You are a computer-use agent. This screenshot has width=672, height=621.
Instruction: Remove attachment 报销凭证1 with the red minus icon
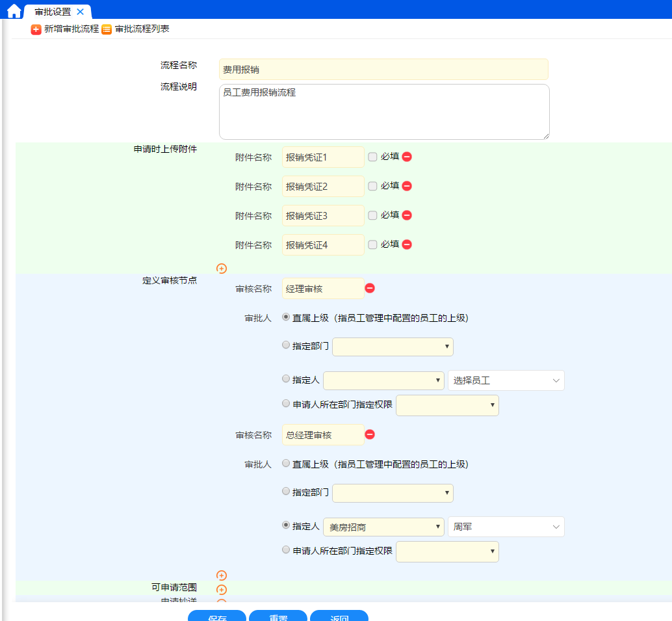(x=407, y=157)
